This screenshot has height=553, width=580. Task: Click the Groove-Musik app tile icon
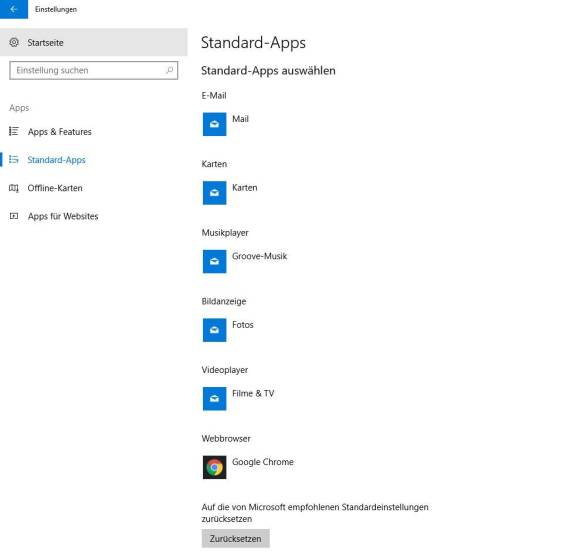coord(215,262)
